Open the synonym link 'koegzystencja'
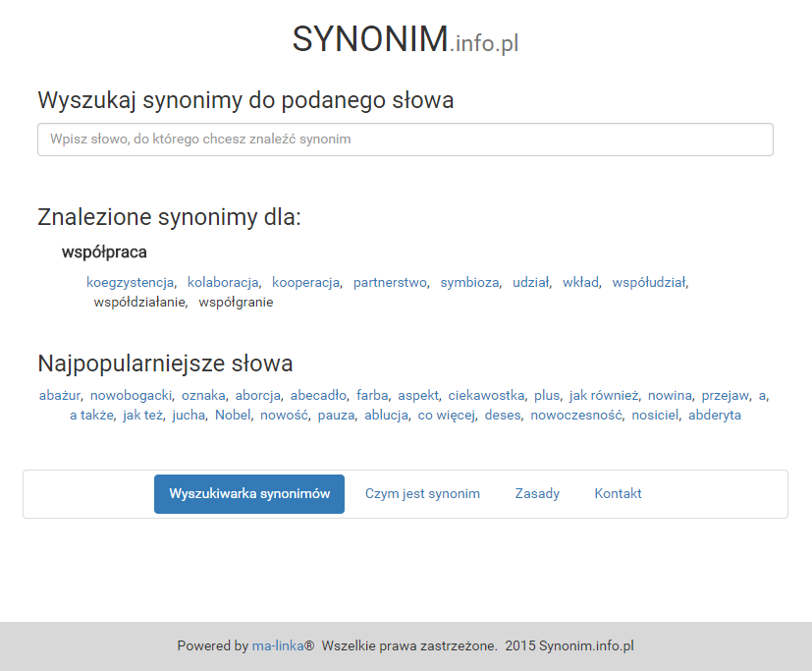Screen dimensions: 812x671 click(130, 283)
